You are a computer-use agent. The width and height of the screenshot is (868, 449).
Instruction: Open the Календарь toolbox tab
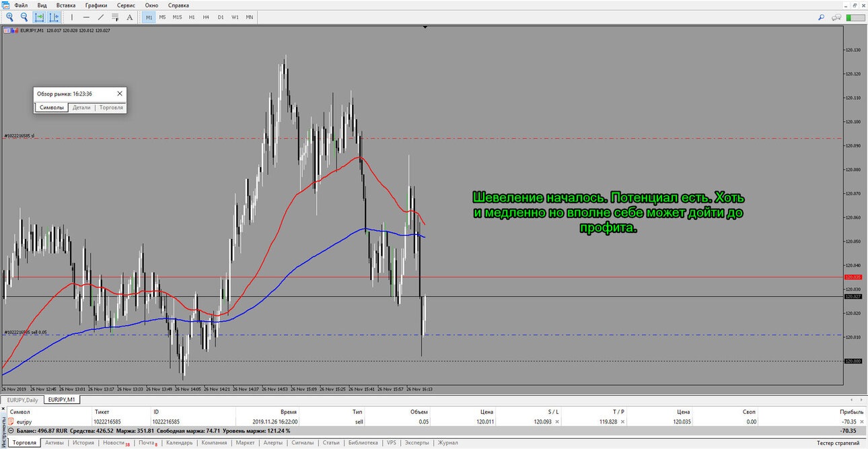click(180, 443)
